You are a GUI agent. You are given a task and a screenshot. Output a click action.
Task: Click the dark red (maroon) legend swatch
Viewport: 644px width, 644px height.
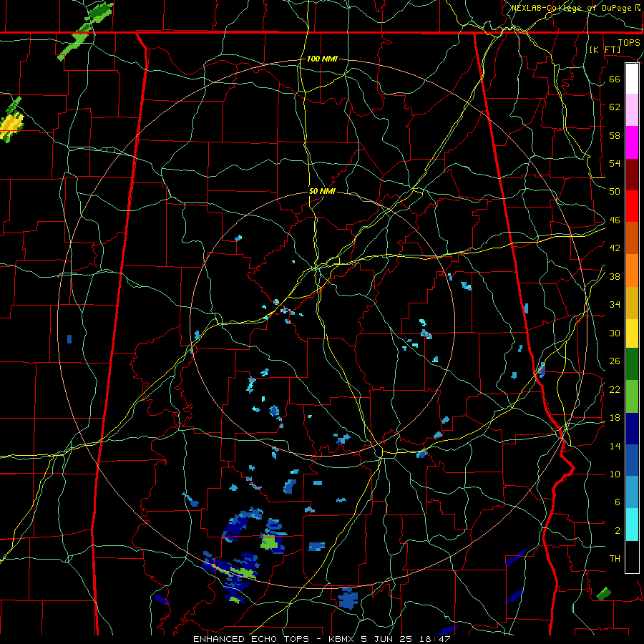click(632, 175)
